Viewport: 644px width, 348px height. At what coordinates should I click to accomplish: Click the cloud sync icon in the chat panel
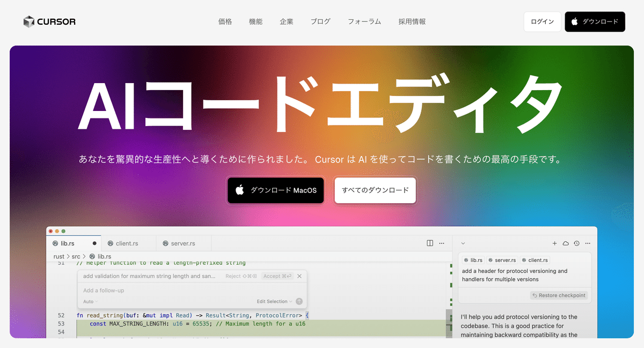[x=565, y=243]
